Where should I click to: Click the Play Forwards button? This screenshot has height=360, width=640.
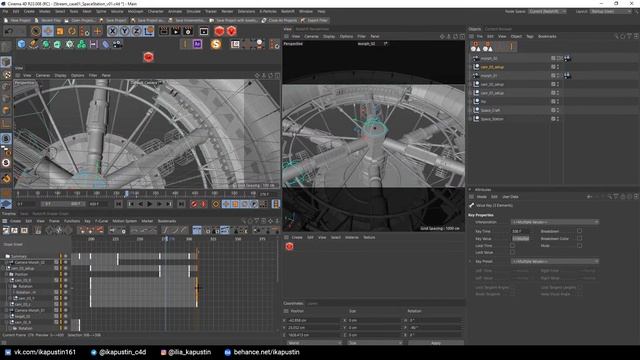(x=150, y=204)
